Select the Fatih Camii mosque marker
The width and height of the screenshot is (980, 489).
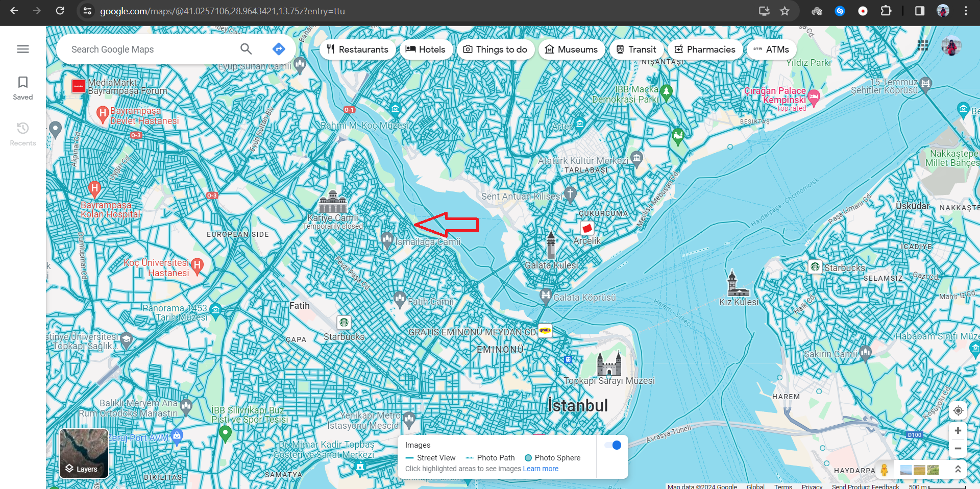(x=400, y=299)
